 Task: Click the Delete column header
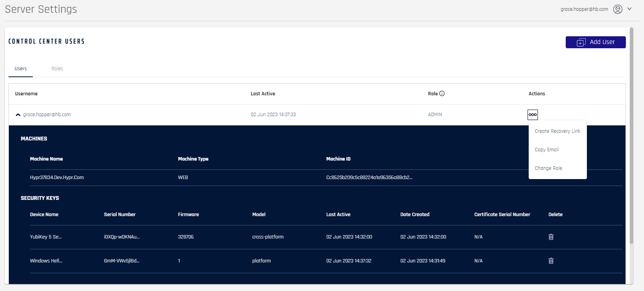pos(556,215)
